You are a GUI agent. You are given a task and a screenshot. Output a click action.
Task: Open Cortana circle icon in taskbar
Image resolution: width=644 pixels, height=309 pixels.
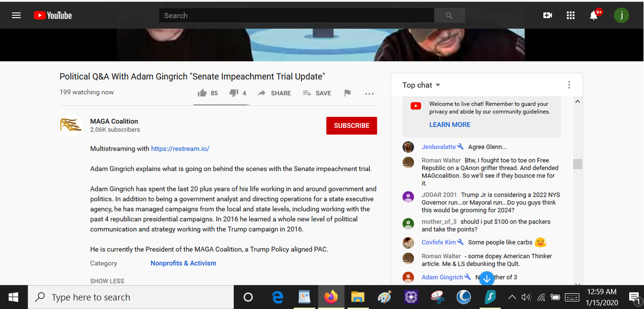coord(248,297)
